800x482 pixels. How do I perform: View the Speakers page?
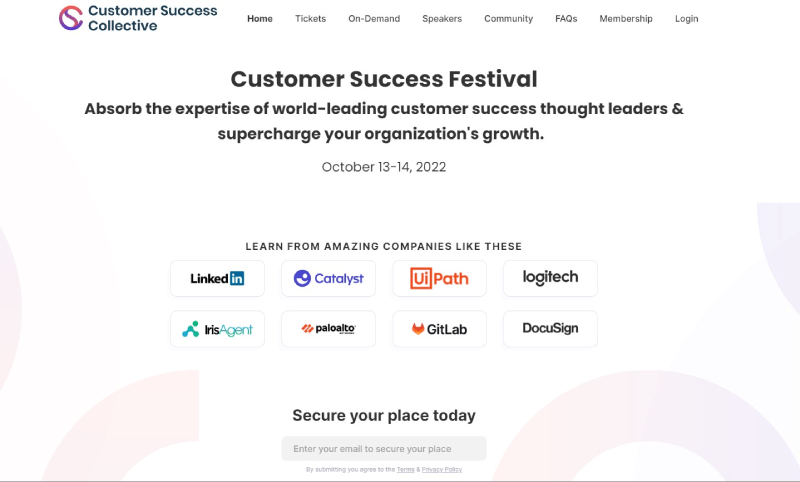pyautogui.click(x=442, y=19)
